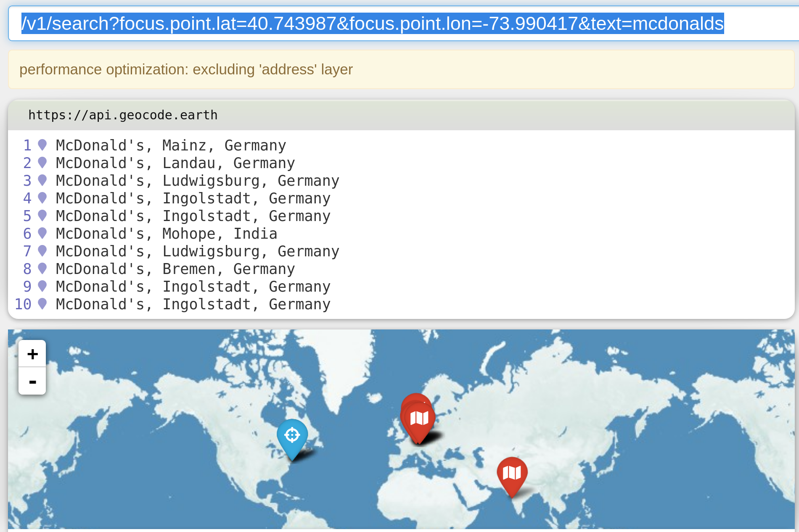This screenshot has width=799, height=532.
Task: Click the pin icon next to result 8 Bremen
Action: click(42, 269)
